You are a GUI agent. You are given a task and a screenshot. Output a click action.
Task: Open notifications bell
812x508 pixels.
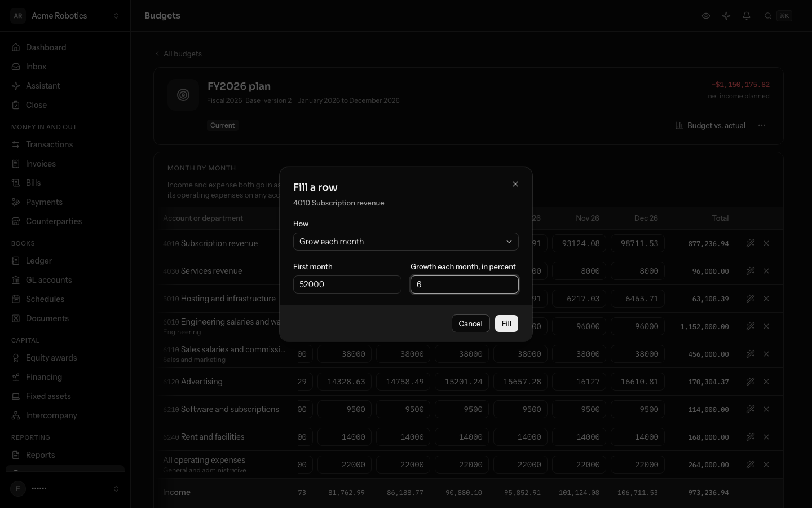coord(747,16)
